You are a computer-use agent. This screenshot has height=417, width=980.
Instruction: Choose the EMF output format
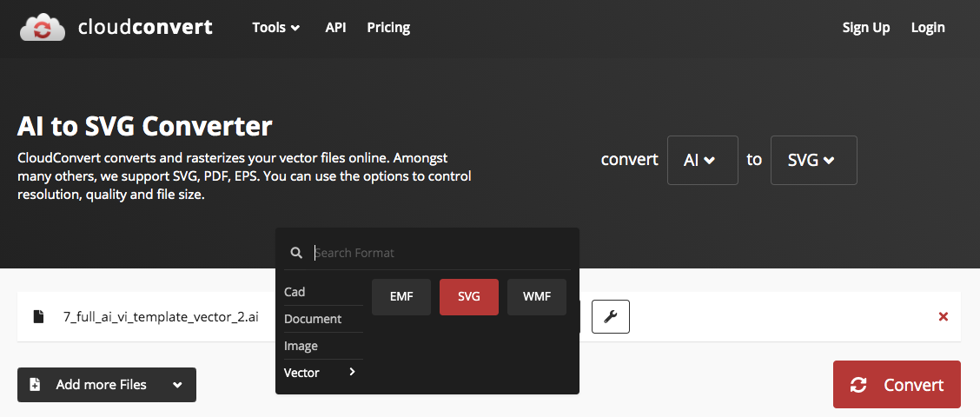coord(401,297)
